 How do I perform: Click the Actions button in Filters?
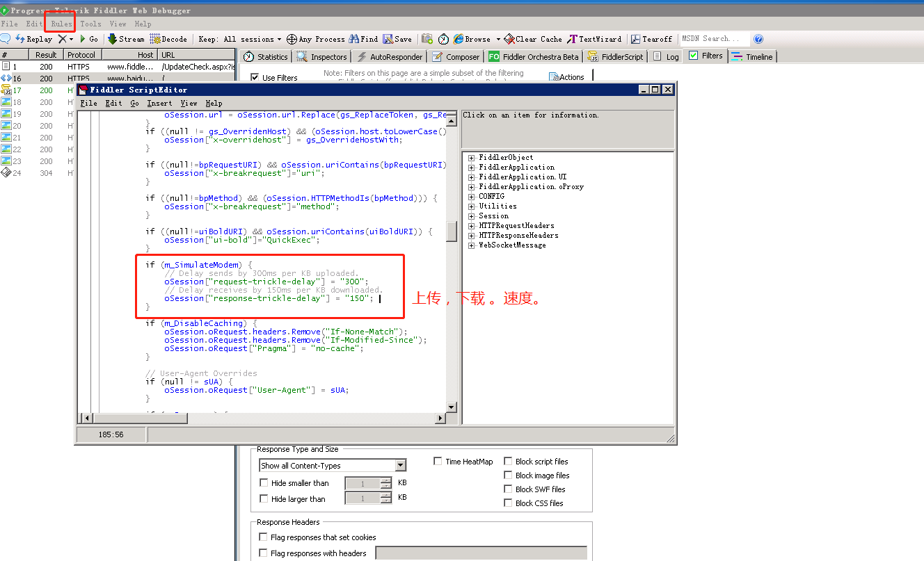[566, 77]
